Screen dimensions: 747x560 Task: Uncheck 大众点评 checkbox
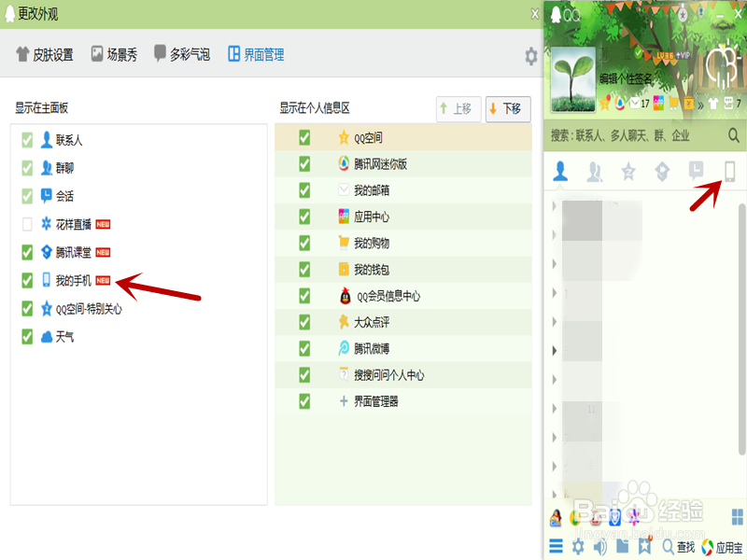[x=304, y=322]
